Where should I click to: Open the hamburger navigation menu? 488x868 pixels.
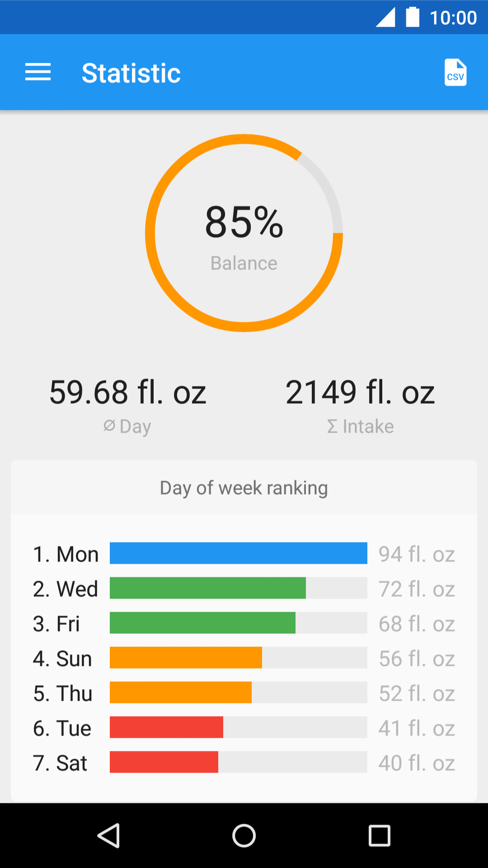pyautogui.click(x=38, y=72)
